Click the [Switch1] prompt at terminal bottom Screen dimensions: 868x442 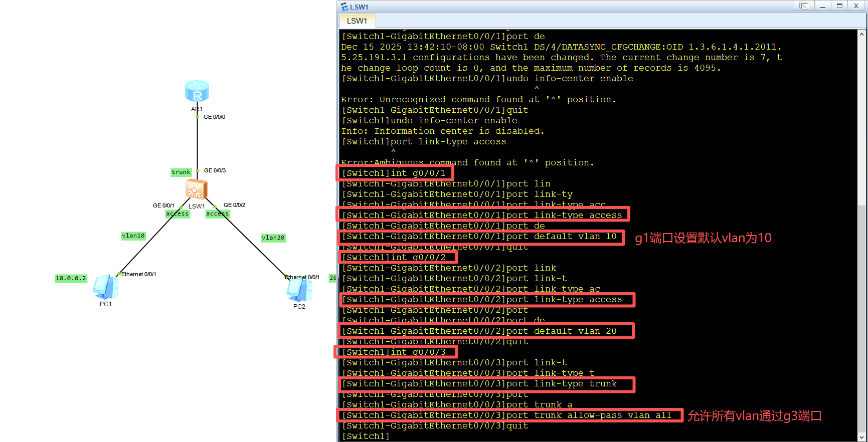click(x=366, y=436)
